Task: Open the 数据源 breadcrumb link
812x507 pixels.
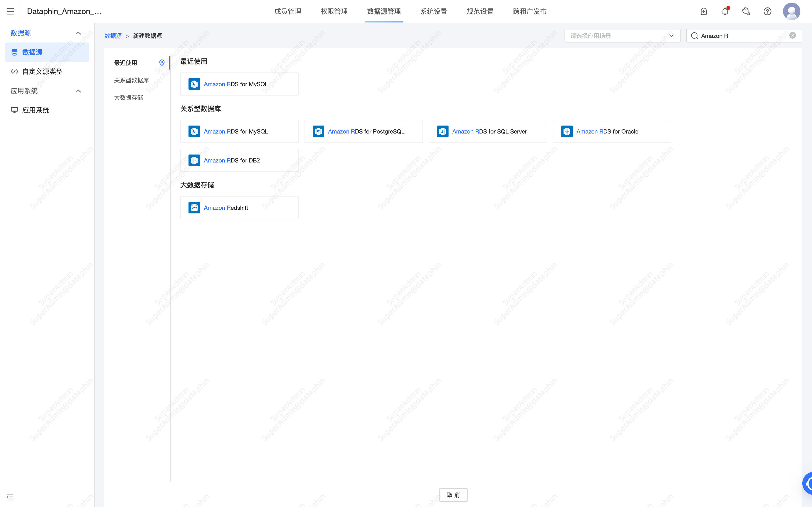Action: 113,35
